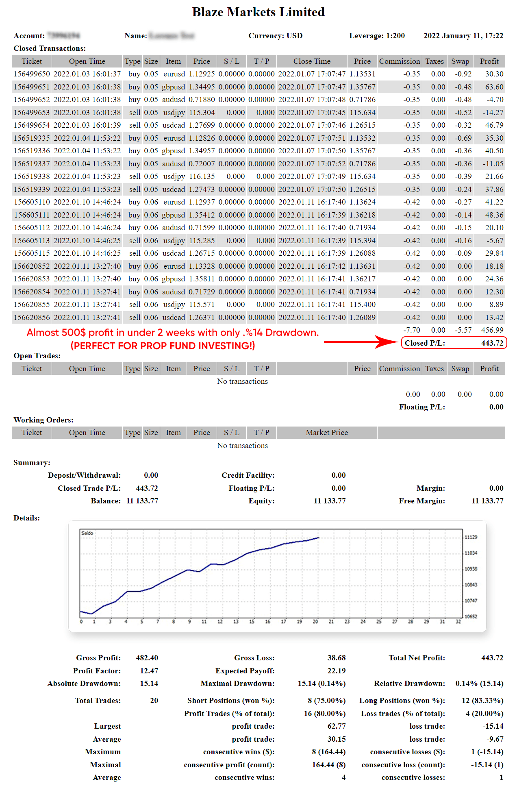Select the profit value 63.60

click(494, 87)
